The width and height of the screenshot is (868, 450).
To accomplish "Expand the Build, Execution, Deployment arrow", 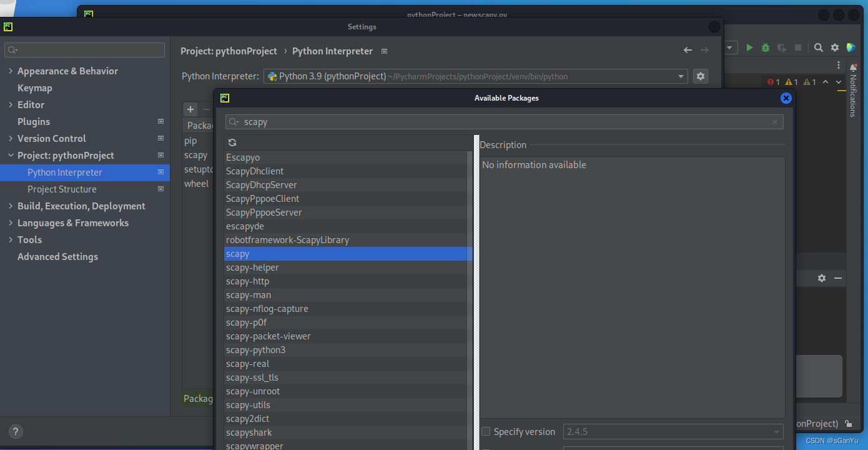I will [x=11, y=206].
